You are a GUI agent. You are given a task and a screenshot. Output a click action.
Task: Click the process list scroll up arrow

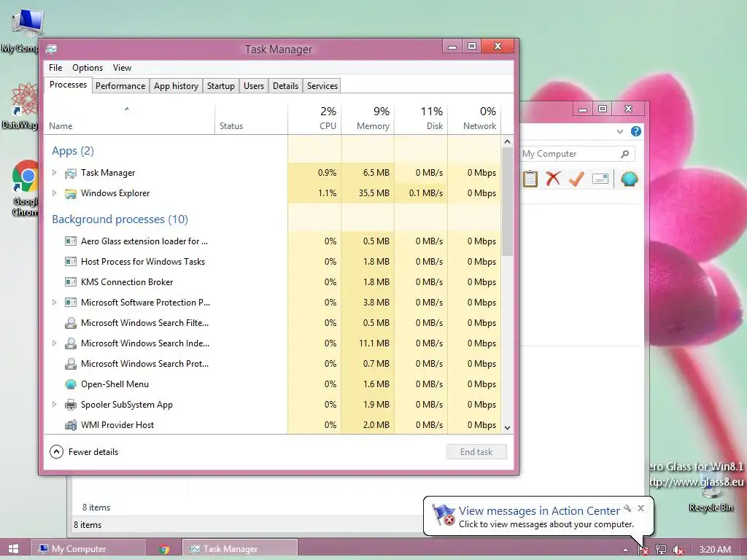tap(507, 141)
